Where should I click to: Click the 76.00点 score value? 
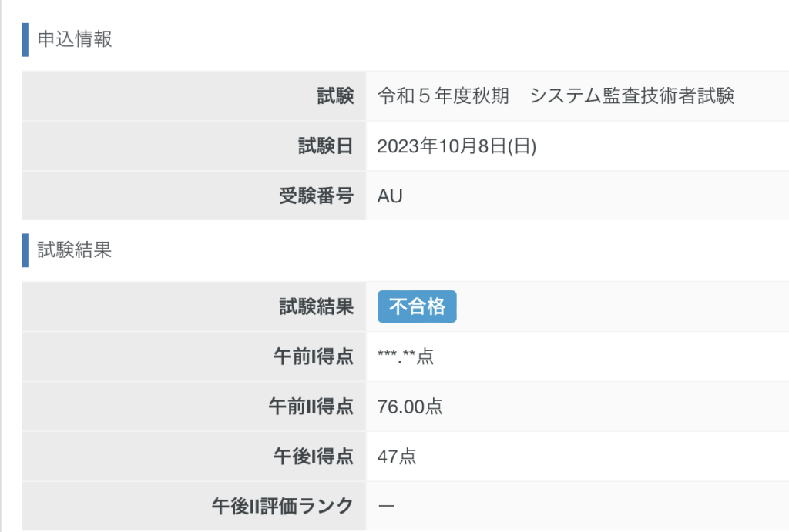pos(410,407)
